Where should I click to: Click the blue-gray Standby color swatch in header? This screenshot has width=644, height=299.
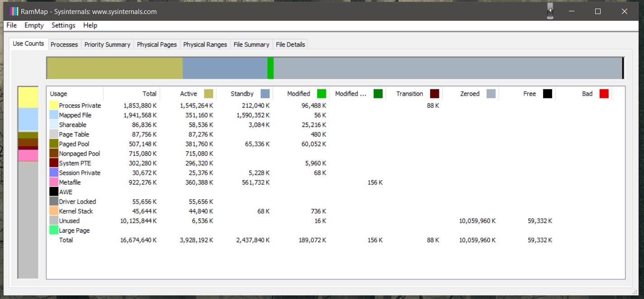(x=265, y=93)
